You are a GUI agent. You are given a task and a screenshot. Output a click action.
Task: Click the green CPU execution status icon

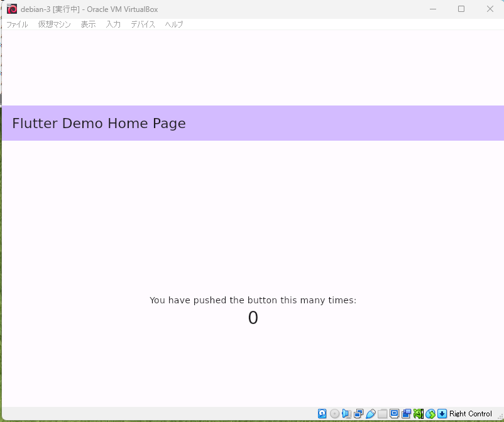coord(418,413)
